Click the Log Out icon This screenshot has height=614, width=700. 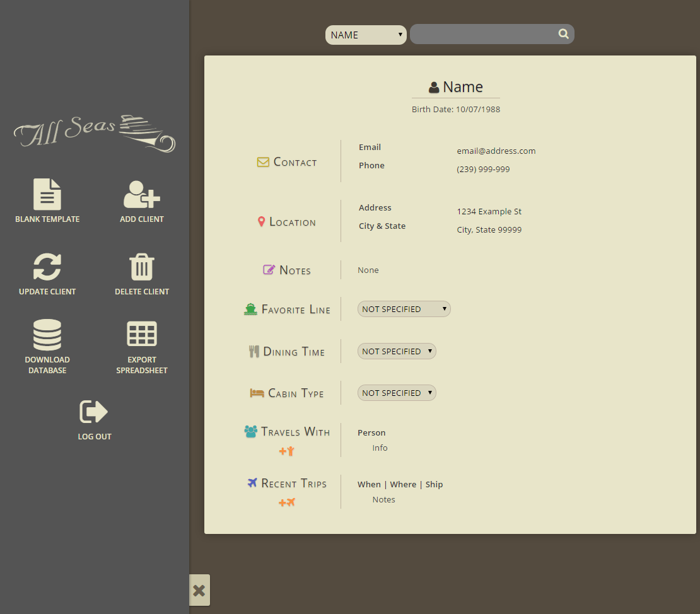point(94,412)
